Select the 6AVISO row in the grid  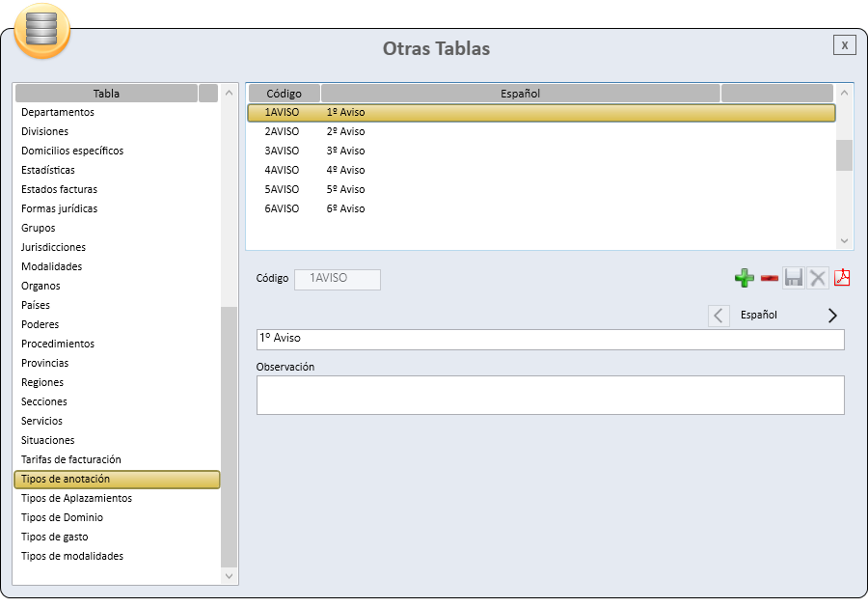[282, 208]
